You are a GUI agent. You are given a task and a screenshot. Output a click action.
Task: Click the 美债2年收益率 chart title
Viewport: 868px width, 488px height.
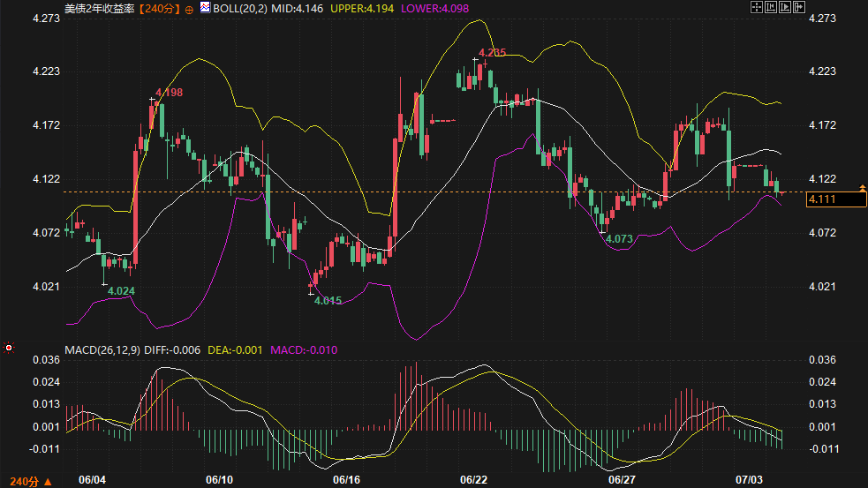click(x=100, y=9)
